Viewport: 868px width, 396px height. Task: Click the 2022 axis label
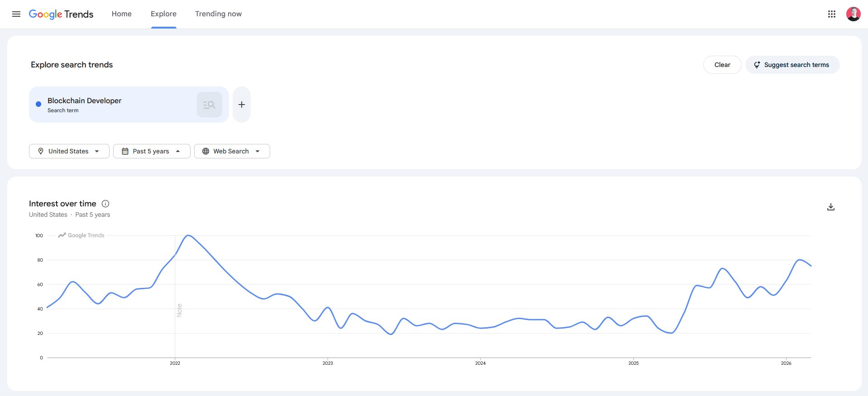(175, 363)
